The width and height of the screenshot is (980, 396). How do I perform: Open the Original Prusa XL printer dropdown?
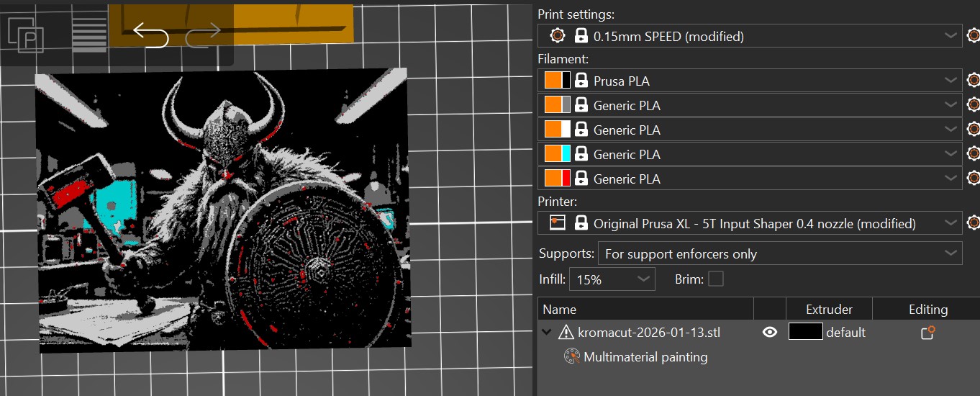coord(951,223)
